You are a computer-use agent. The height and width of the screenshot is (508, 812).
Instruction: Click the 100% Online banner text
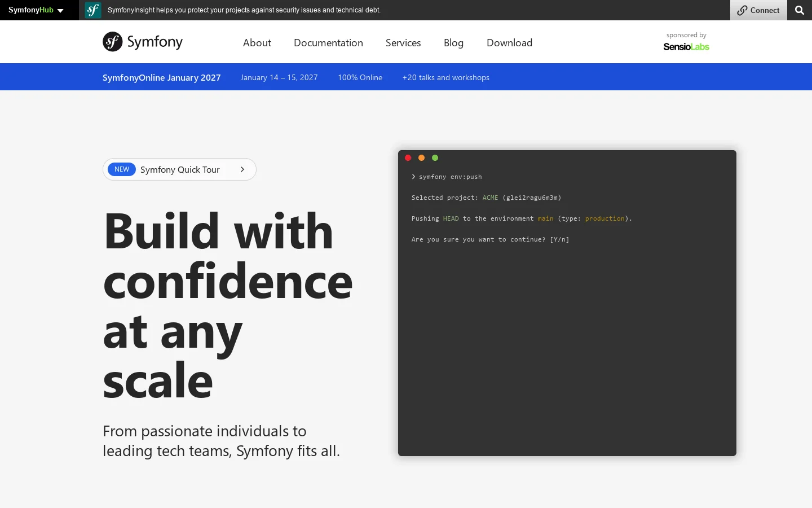[360, 77]
